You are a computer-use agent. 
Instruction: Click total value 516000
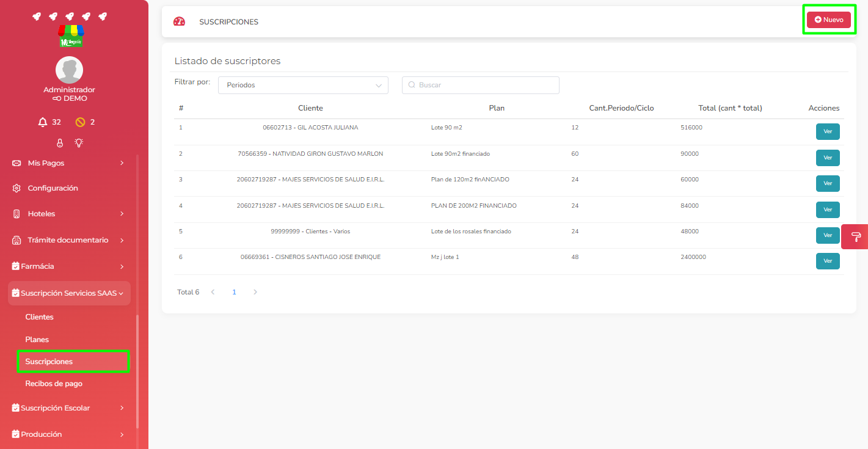point(691,128)
